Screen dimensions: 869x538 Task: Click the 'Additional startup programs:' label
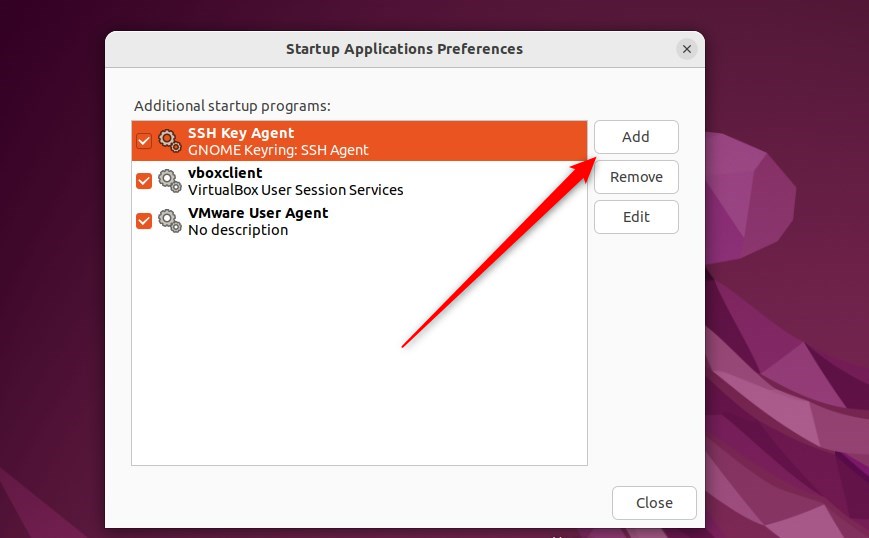pyautogui.click(x=232, y=105)
